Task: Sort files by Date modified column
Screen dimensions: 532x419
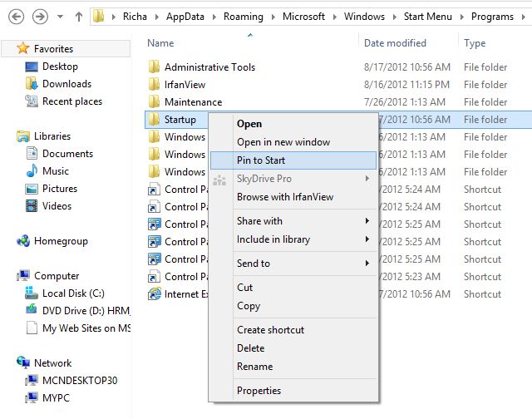Action: (395, 43)
